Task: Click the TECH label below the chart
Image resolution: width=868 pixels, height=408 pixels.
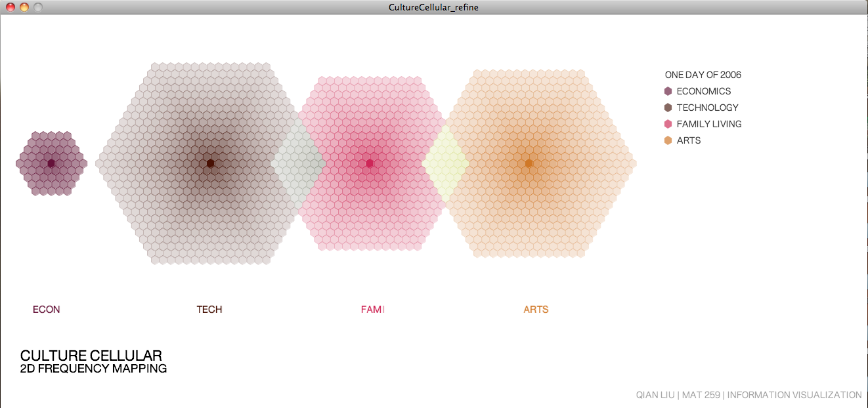Action: click(209, 310)
